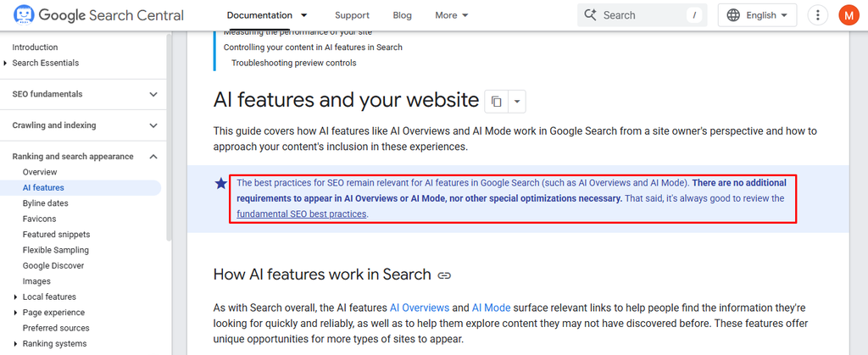Screen dimensions: 868x355
Task: Open Featured snippets sidebar item
Action: [57, 235]
